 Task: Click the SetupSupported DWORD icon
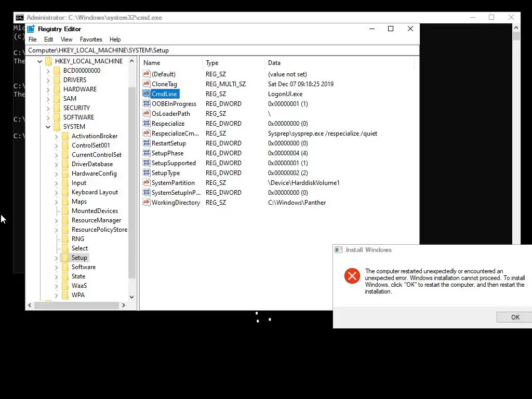146,162
